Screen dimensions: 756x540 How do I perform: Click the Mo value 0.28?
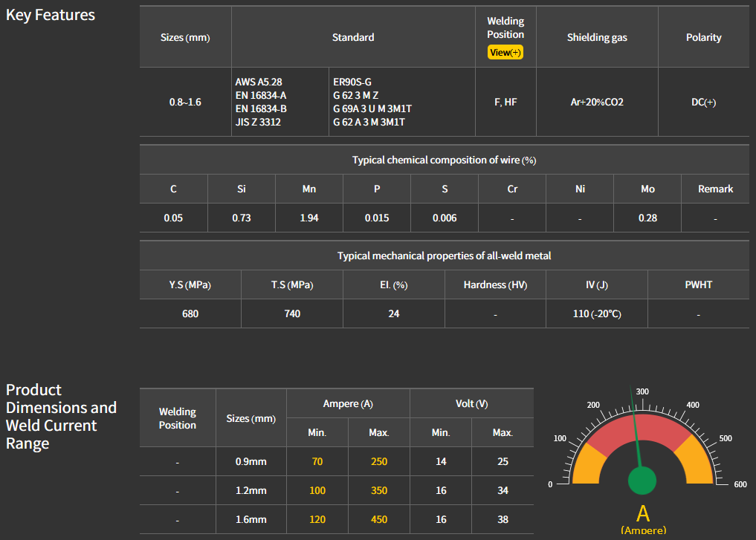[x=647, y=218]
